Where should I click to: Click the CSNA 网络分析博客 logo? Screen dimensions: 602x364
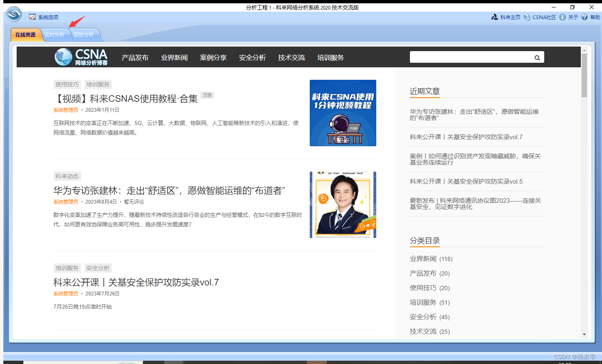click(81, 57)
